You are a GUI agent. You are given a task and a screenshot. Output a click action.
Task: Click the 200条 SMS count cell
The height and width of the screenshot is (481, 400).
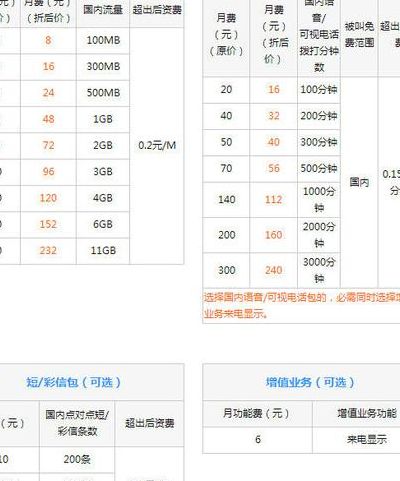77,460
